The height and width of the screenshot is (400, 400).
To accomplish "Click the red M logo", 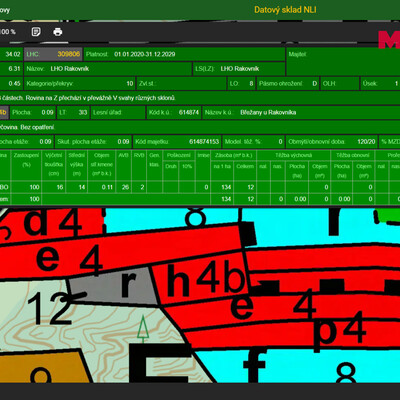I will point(389,40).
